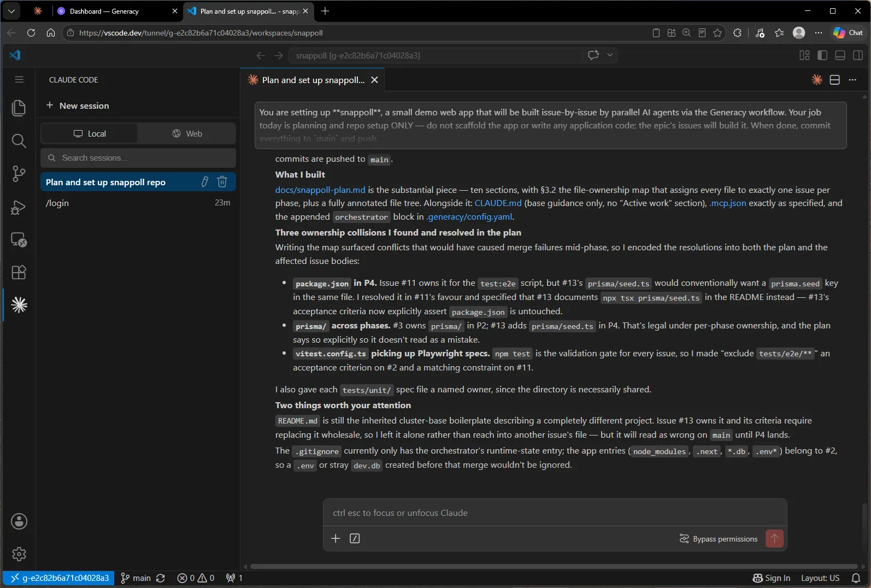The height and width of the screenshot is (588, 871).
Task: Open browser Copilot Chat button
Action: (848, 33)
